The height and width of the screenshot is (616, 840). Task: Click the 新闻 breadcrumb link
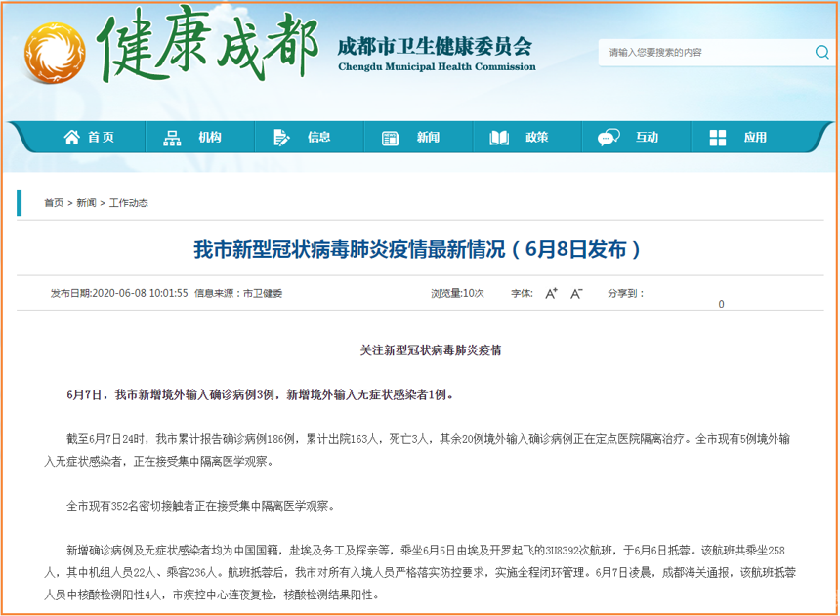click(86, 203)
